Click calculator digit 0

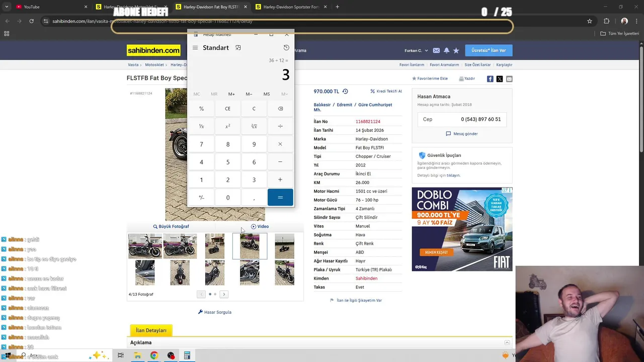227,198
